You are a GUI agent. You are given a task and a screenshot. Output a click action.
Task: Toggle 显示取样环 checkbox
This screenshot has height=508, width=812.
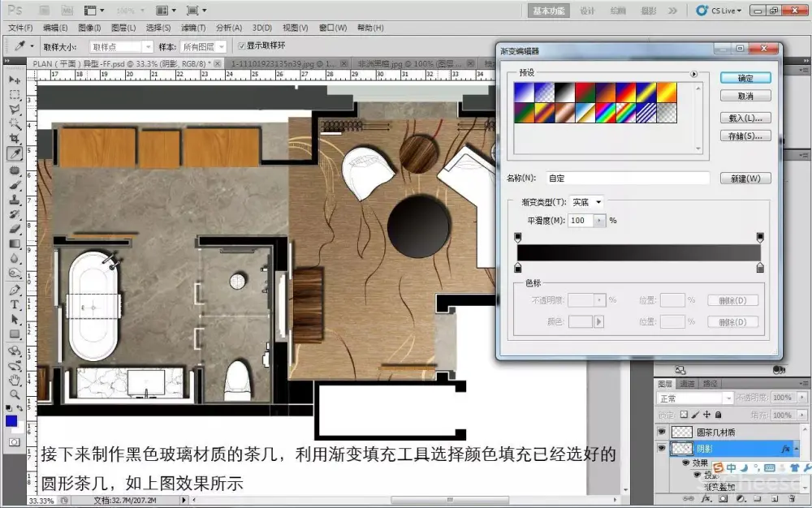point(241,46)
